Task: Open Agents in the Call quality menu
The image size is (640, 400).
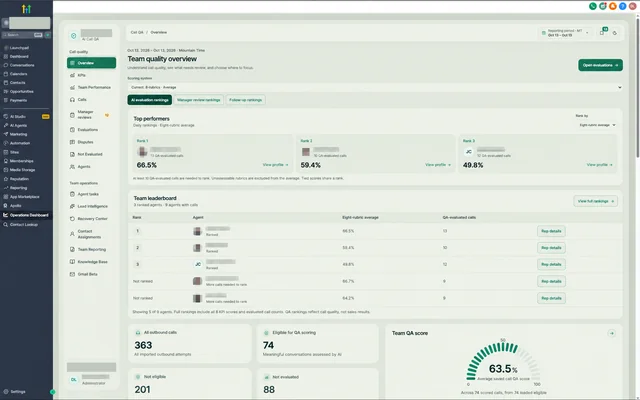Action: [x=91, y=167]
